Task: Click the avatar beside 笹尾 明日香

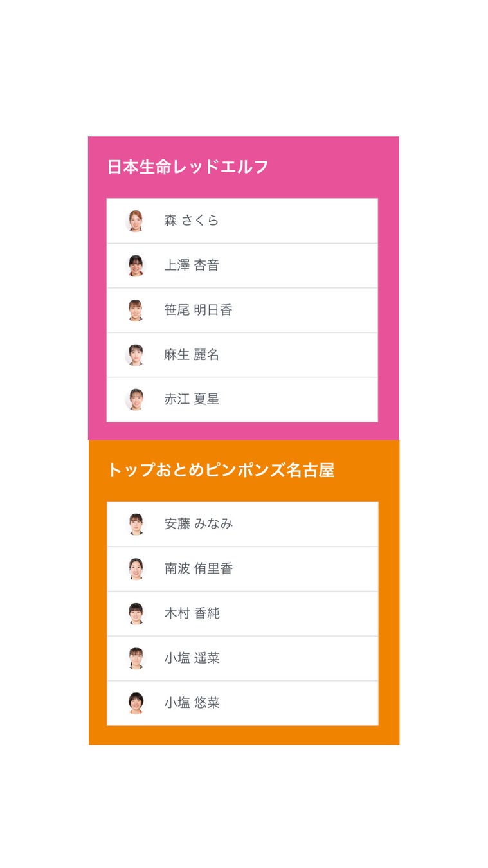Action: click(135, 310)
